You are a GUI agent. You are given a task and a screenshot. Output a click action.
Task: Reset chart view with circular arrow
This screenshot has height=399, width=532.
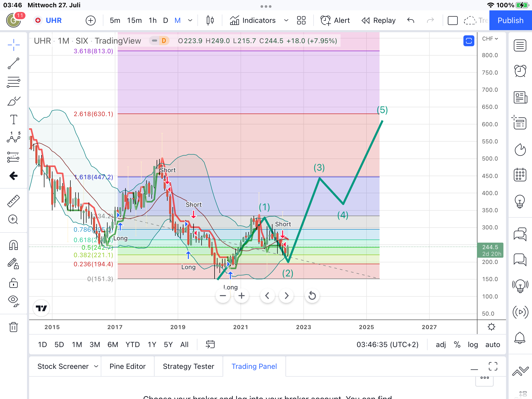[312, 296]
